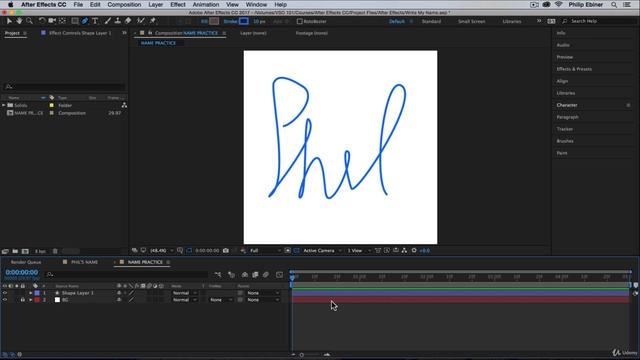This screenshot has height=360, width=640.
Task: Hide Shape Layer 1 eye toggle
Action: (x=5, y=293)
